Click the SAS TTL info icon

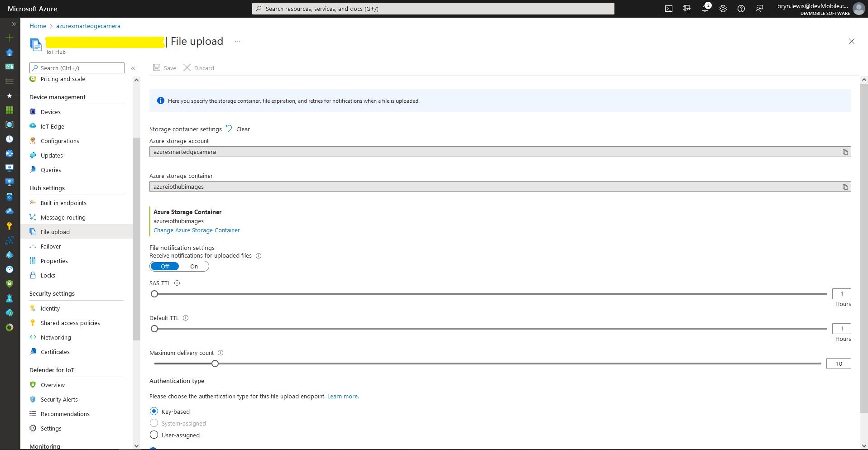pyautogui.click(x=177, y=283)
